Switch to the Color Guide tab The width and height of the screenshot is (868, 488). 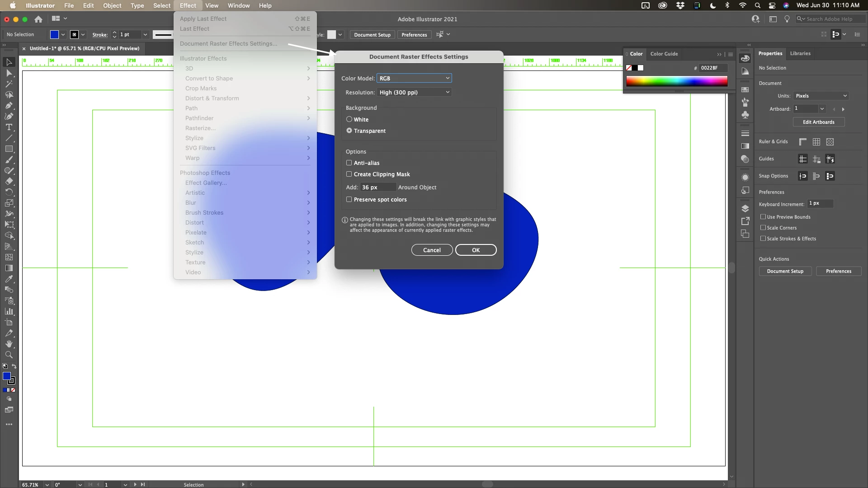pyautogui.click(x=664, y=54)
